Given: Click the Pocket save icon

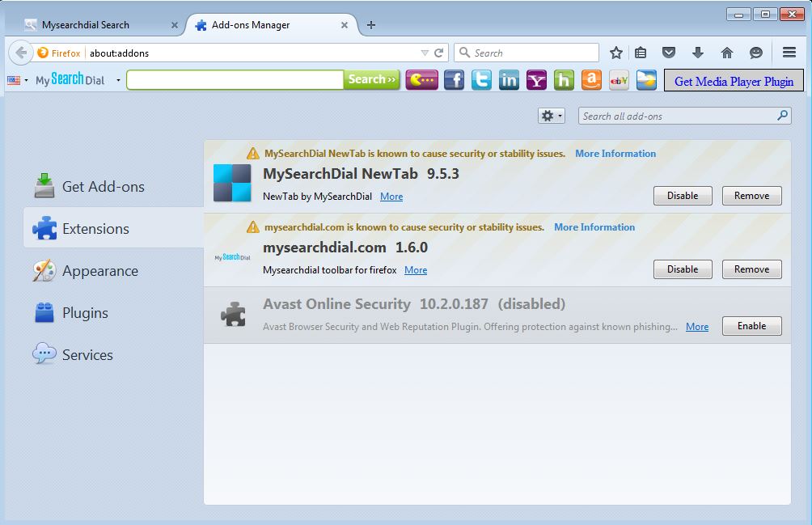Looking at the screenshot, I should click(x=669, y=53).
